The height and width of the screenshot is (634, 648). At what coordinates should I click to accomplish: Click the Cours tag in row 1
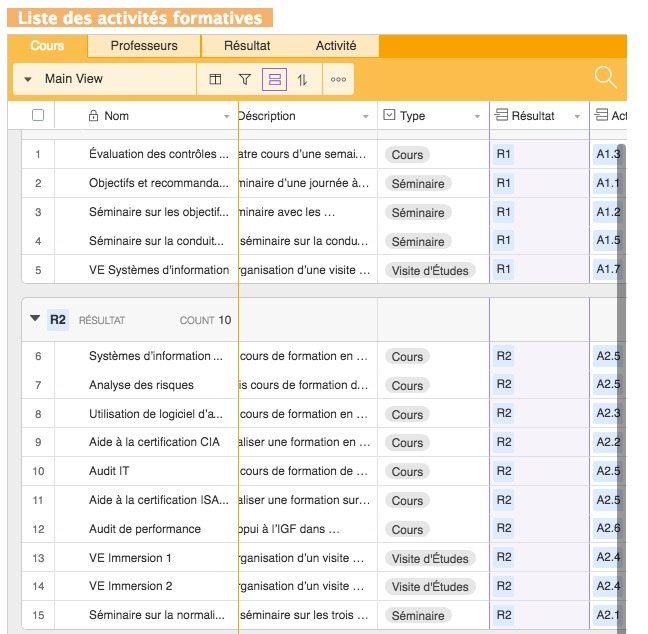(x=407, y=155)
